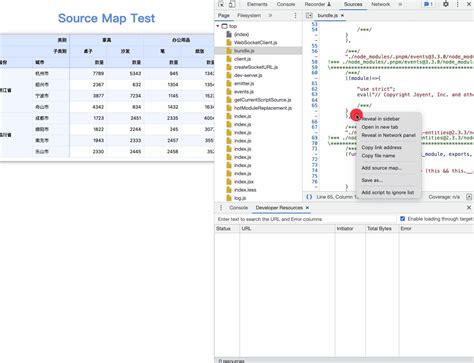Viewport: 474px width, 363px height.
Task: Open hotModuleReplacement.js in the file tree
Action: (263, 108)
